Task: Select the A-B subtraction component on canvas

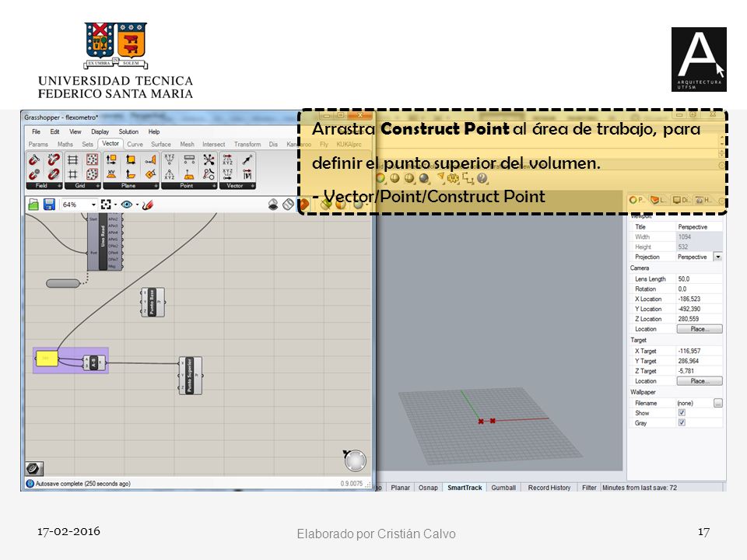Action: pos(94,363)
